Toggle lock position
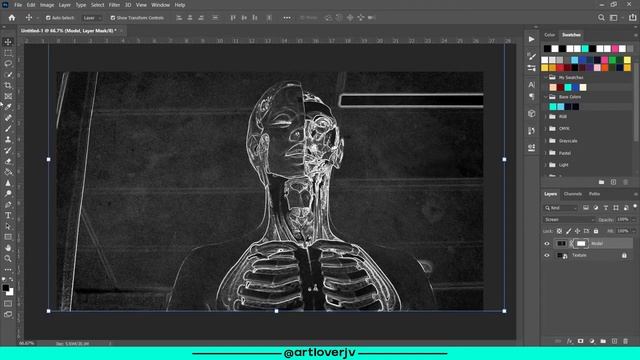This screenshot has width=640, height=360. [578, 231]
